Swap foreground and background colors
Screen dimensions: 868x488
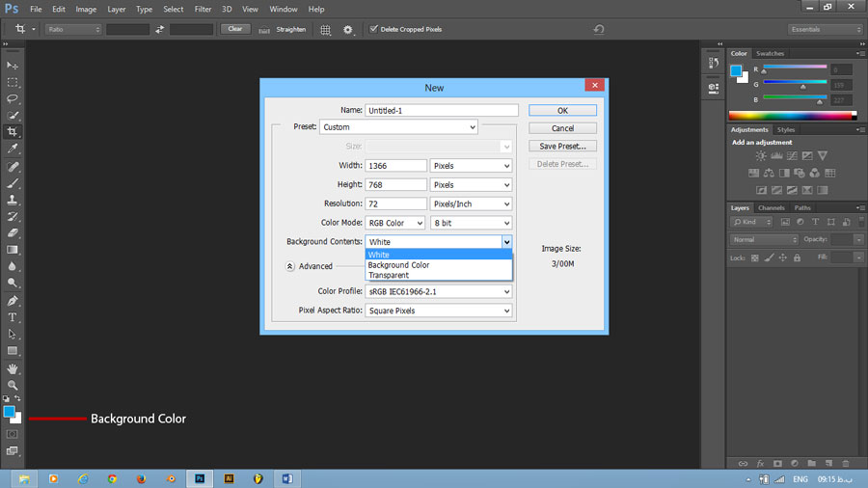17,398
